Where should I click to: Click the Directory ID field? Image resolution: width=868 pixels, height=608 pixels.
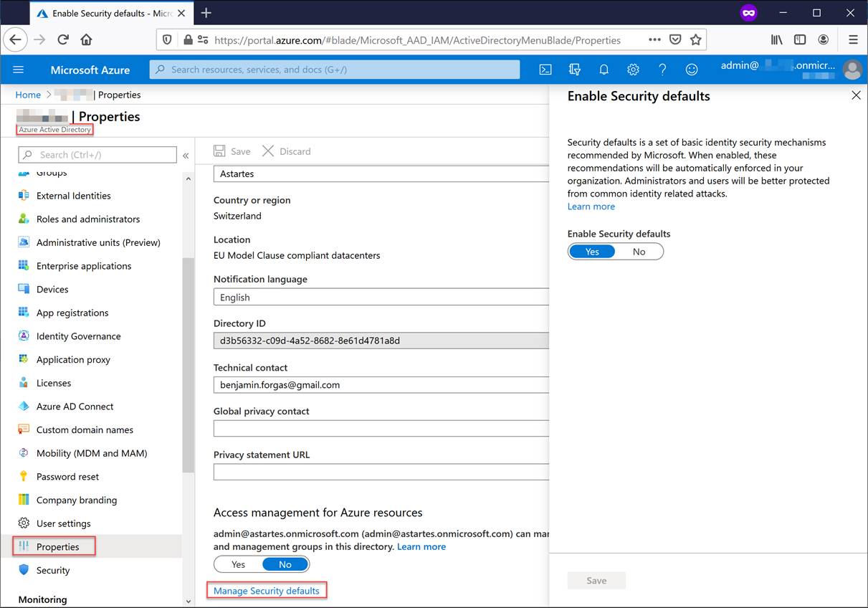pos(381,341)
